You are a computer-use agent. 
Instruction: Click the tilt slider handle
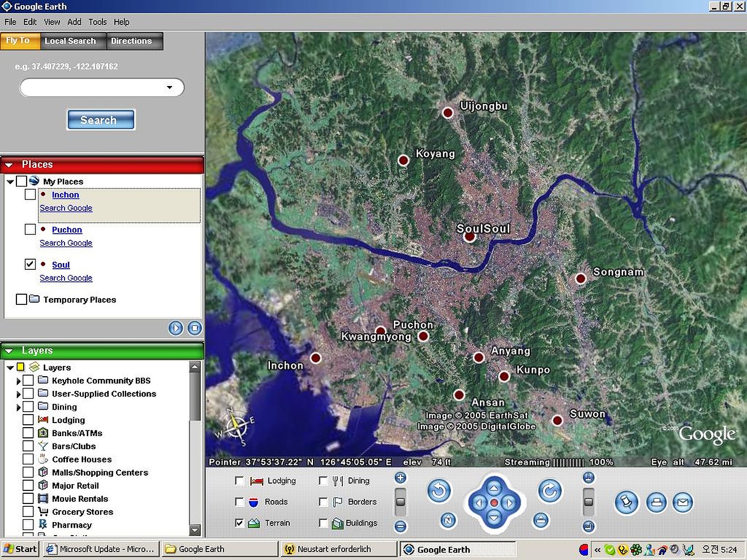[589, 502]
